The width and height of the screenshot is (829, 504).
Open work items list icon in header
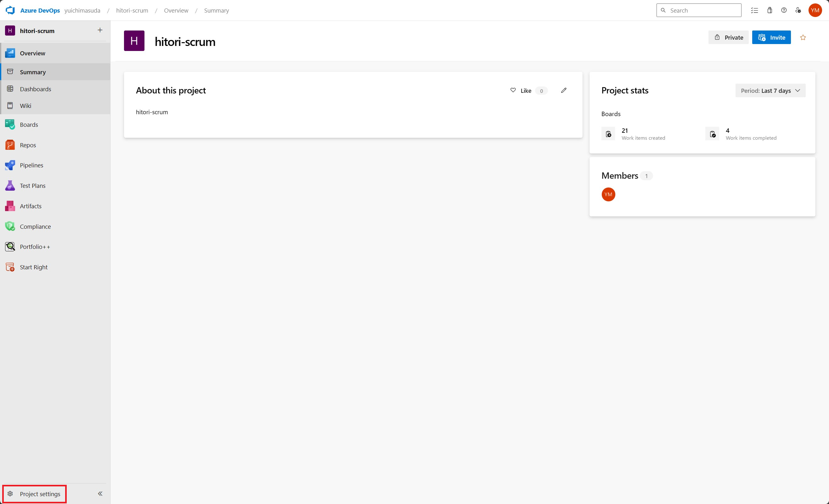pyautogui.click(x=754, y=10)
